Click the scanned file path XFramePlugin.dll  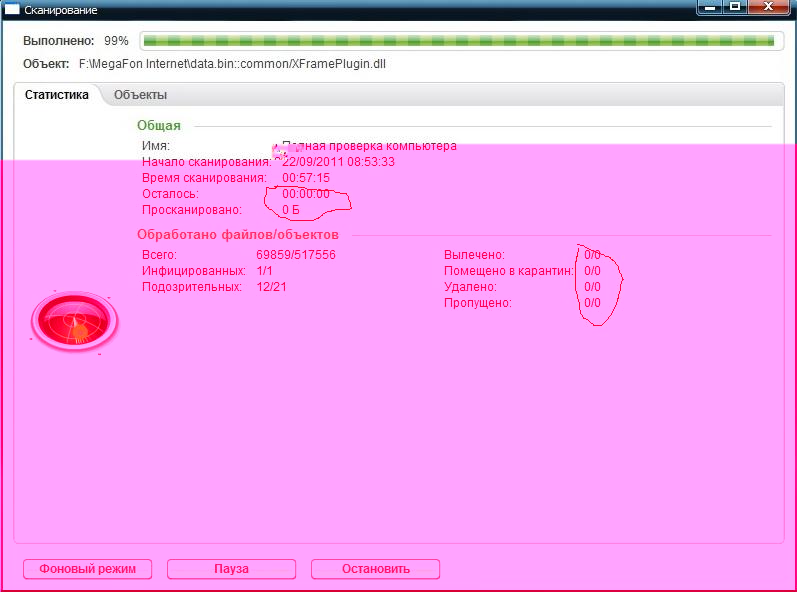(x=232, y=63)
